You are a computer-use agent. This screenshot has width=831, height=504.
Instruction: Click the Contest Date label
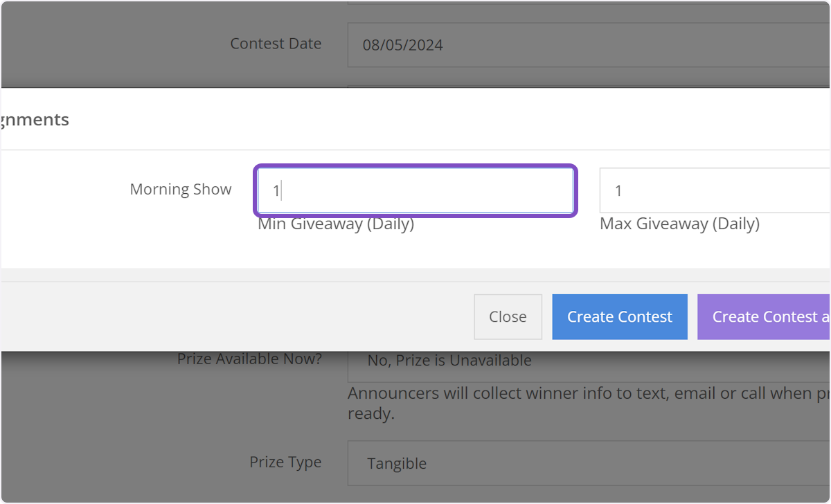[276, 43]
